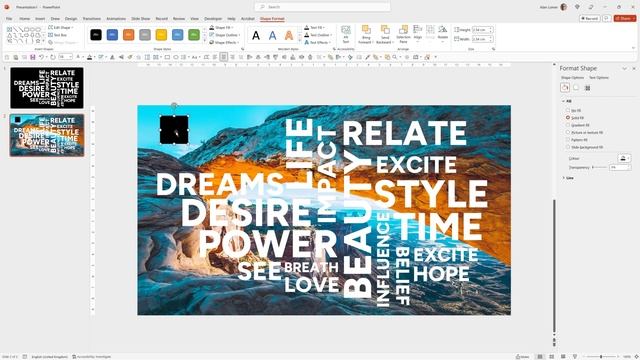The height and width of the screenshot is (360, 640).
Task: Apply the orange WordArt style A
Action: (x=289, y=36)
